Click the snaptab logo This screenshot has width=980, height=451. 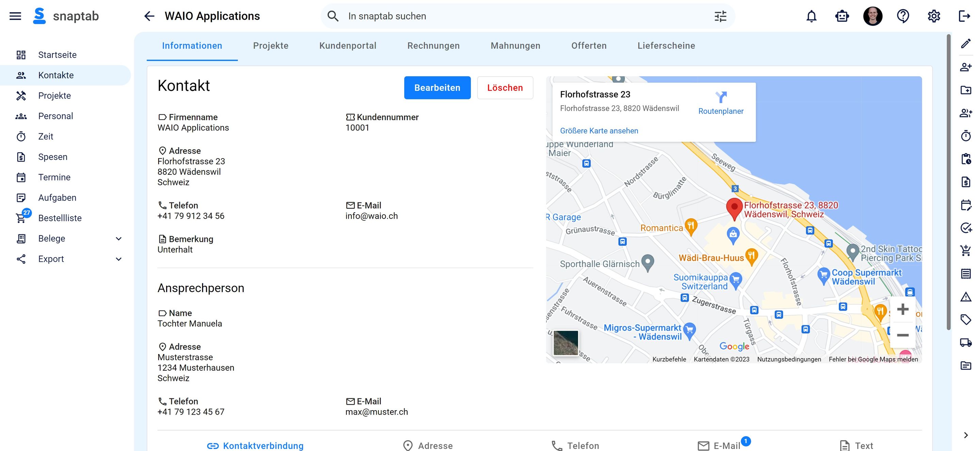(x=66, y=16)
